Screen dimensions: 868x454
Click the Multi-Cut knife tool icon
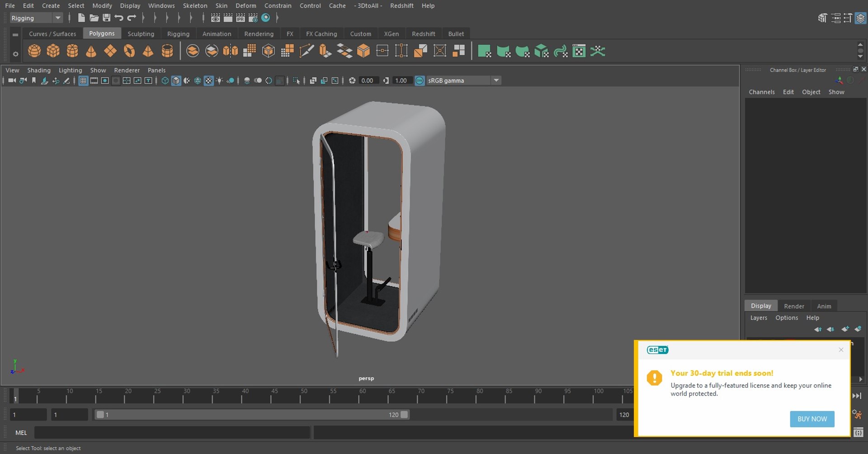coord(307,51)
